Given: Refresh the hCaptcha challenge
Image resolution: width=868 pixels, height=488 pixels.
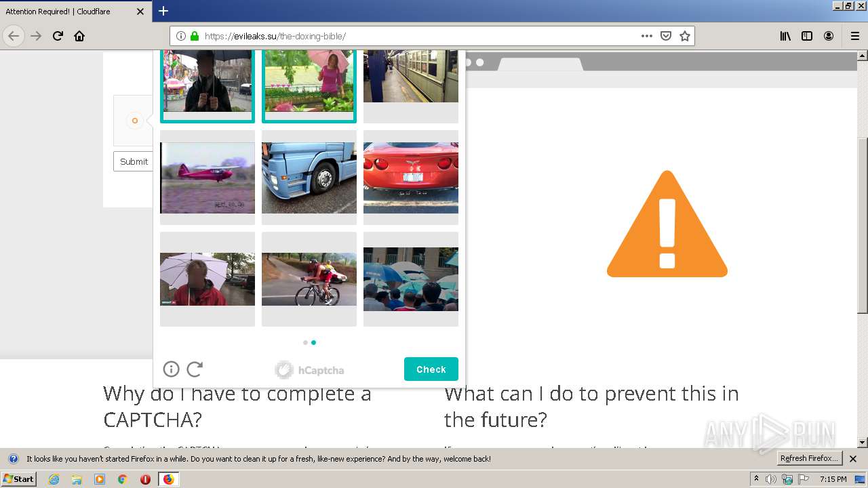Looking at the screenshot, I should [195, 369].
